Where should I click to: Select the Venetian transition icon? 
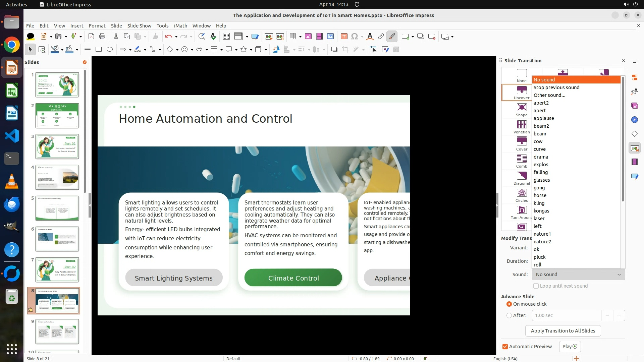pos(521,125)
